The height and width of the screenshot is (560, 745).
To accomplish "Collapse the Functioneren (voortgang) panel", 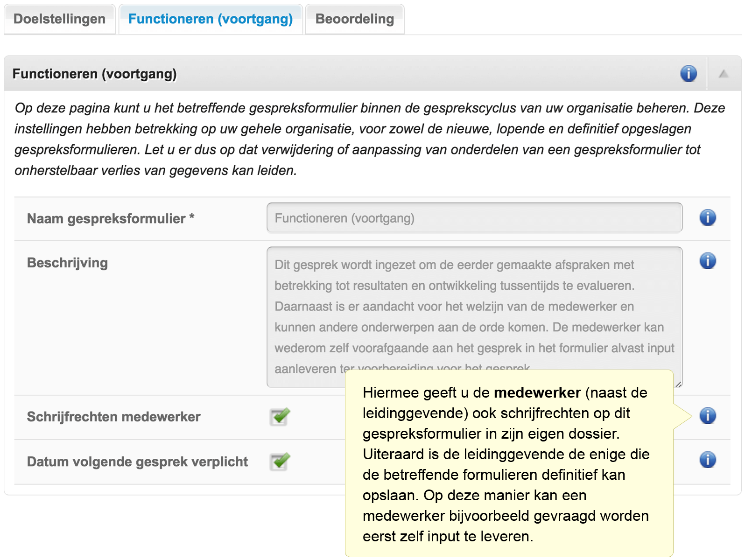I will coord(724,74).
